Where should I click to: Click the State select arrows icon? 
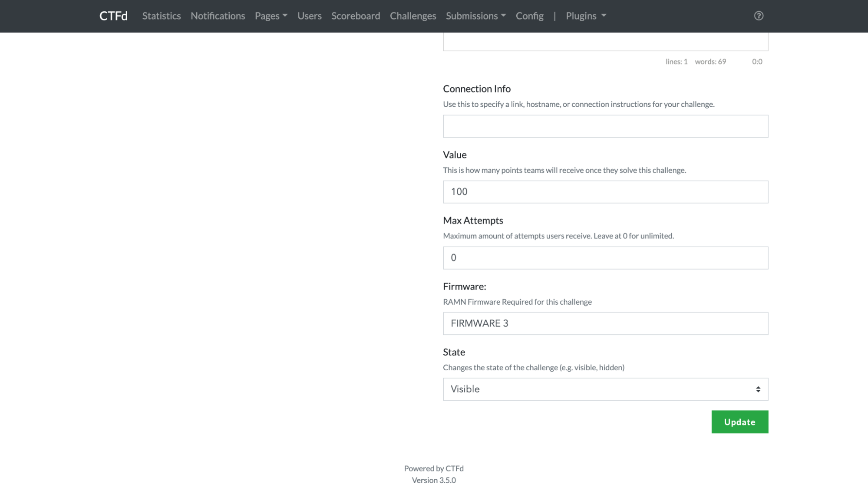758,389
